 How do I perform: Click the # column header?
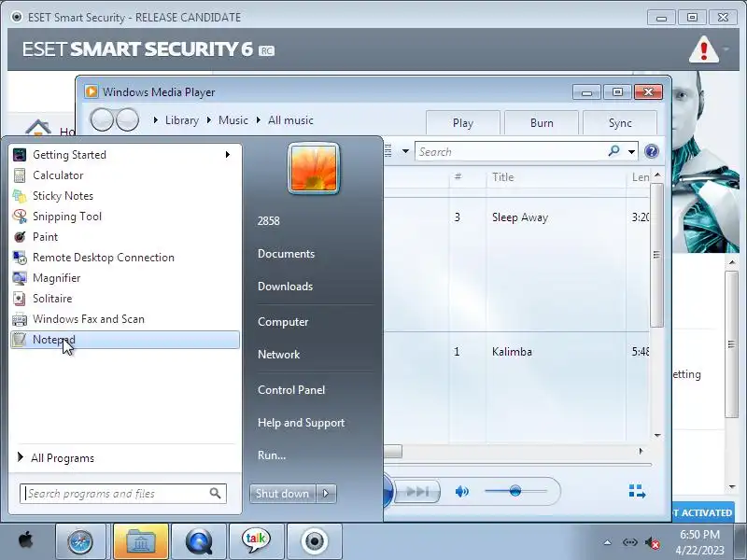(458, 176)
